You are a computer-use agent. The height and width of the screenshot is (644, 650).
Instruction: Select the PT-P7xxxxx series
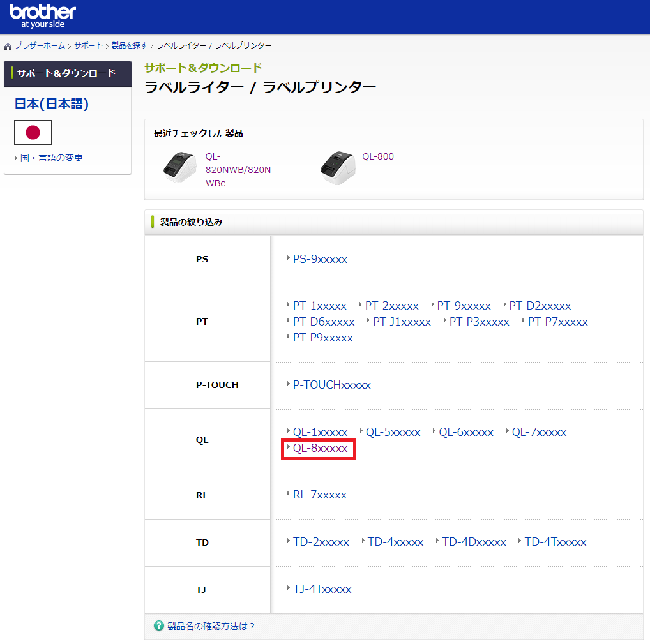(558, 322)
